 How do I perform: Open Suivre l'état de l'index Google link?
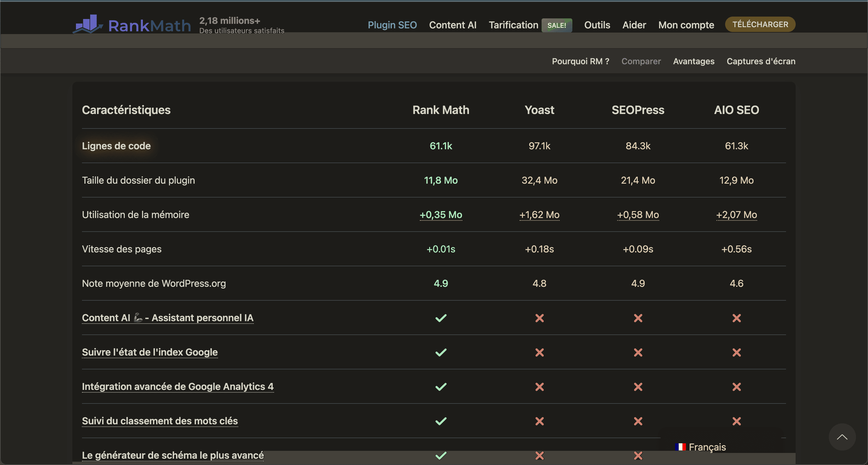coord(149,352)
